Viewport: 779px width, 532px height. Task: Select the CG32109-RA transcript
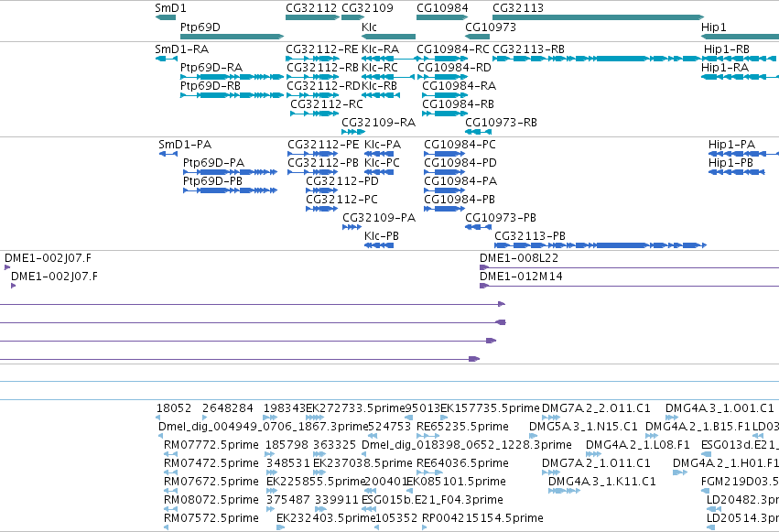click(x=353, y=132)
